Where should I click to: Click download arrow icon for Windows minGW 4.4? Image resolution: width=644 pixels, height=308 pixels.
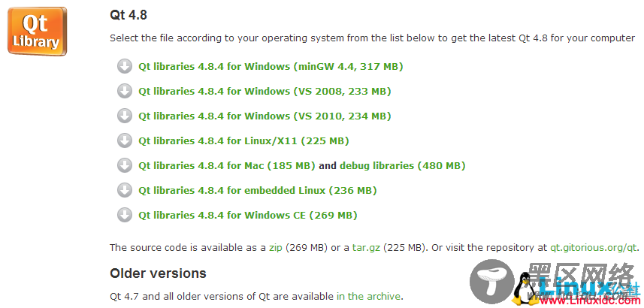click(x=125, y=66)
